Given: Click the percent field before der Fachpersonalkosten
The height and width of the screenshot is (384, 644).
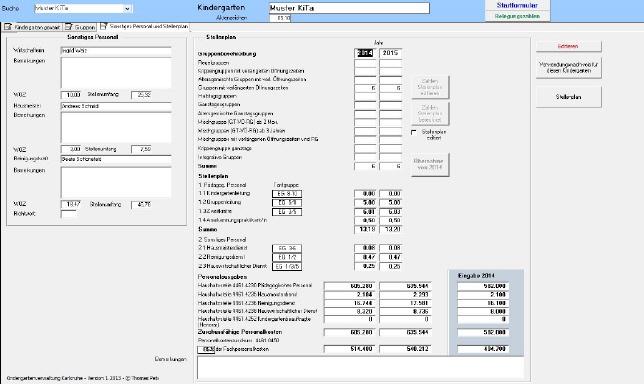Looking at the screenshot, I should (206, 350).
